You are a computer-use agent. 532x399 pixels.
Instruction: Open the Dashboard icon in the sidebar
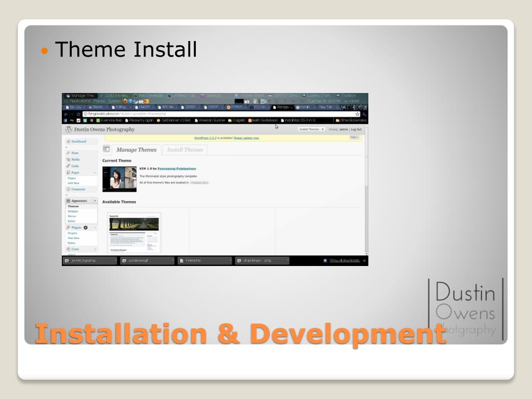69,141
